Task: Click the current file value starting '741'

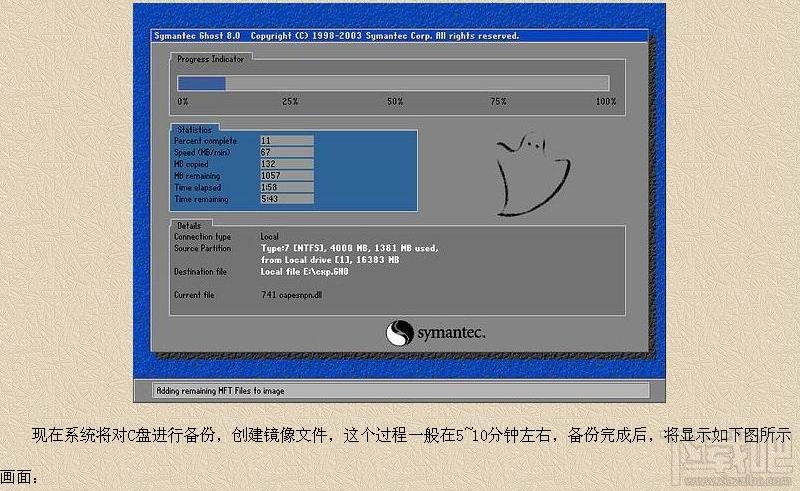Action: 291,295
